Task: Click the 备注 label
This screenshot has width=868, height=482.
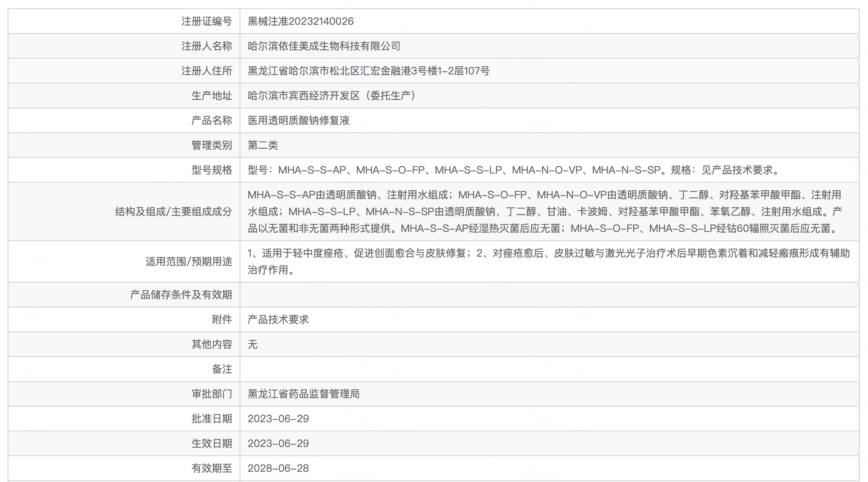Action: tap(222, 369)
